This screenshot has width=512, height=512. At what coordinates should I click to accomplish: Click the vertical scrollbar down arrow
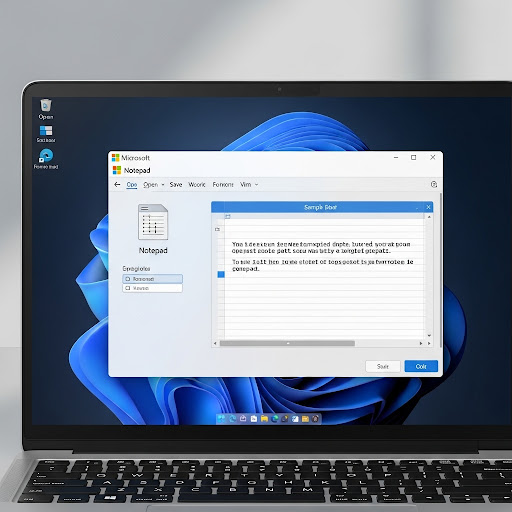point(429,335)
